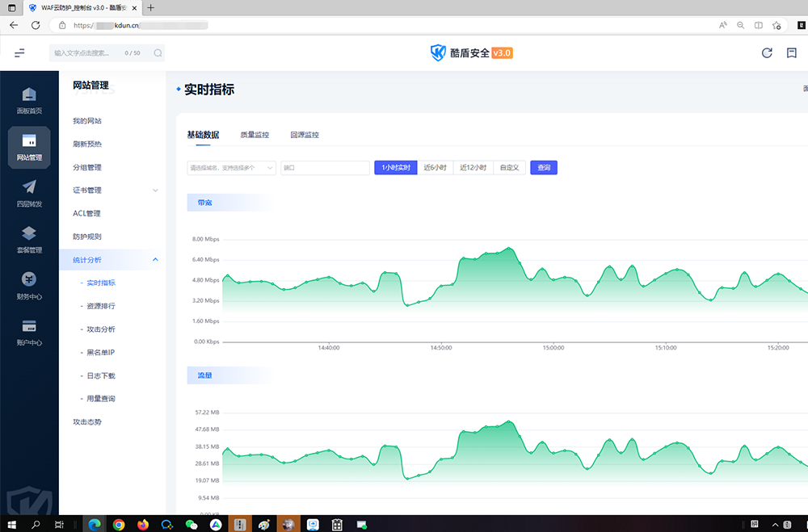The width and height of the screenshot is (808, 532).
Task: Click the 带宽 chart section label
Action: click(204, 203)
